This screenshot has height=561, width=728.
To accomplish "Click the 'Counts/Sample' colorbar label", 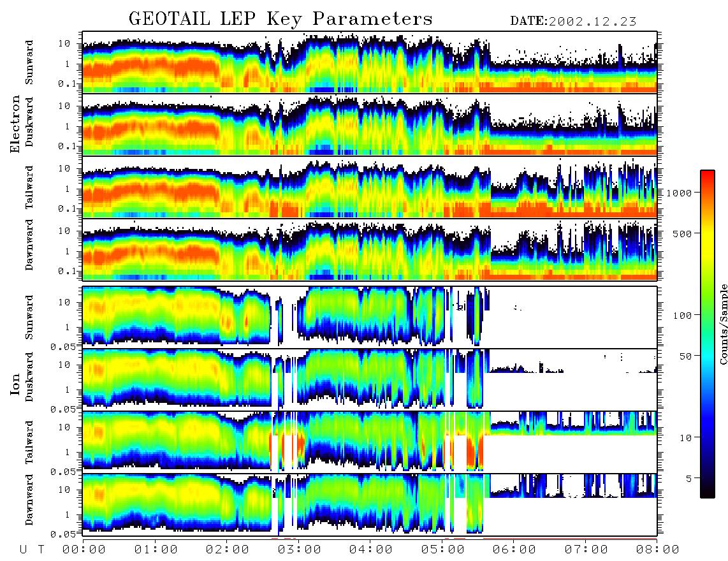I will pos(724,324).
